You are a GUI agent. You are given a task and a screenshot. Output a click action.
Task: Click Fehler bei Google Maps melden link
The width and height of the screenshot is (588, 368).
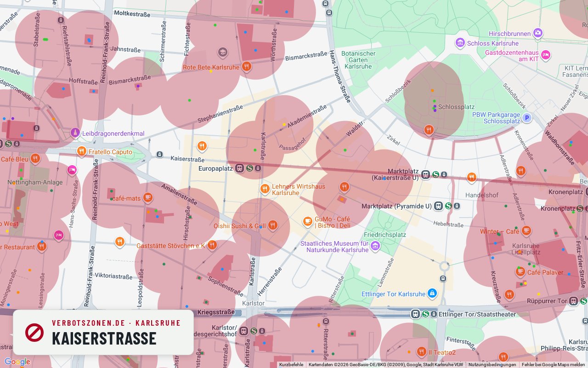[553, 365]
